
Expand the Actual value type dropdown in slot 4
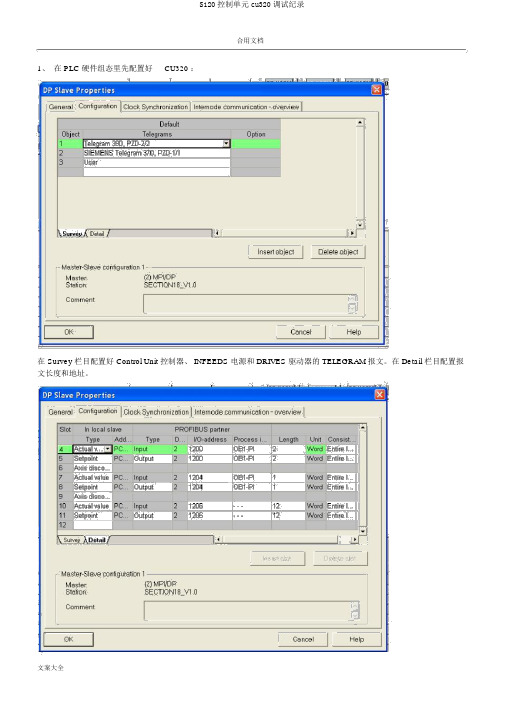[x=108, y=449]
